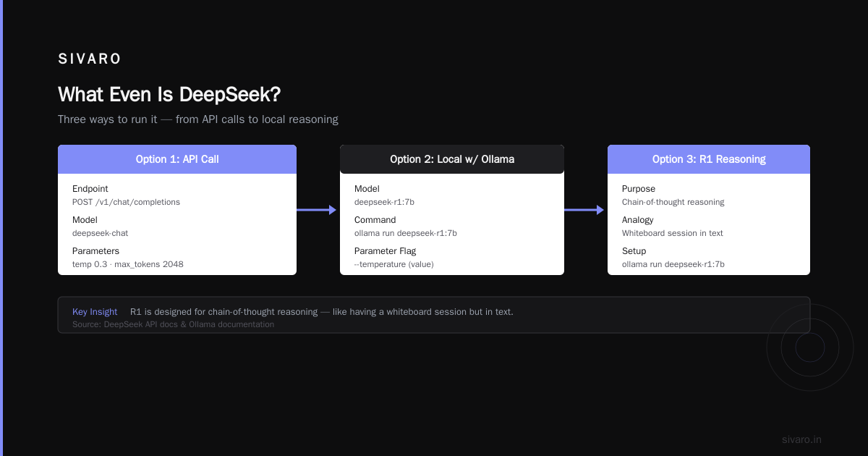Click the 'Setup' label in Option 3
868x456 pixels.
634,251
